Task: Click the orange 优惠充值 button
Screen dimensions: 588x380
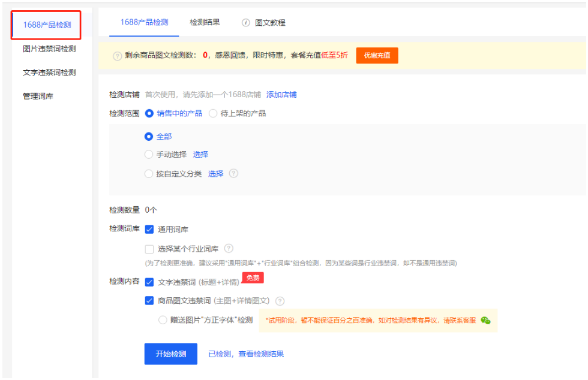Action: (377, 56)
